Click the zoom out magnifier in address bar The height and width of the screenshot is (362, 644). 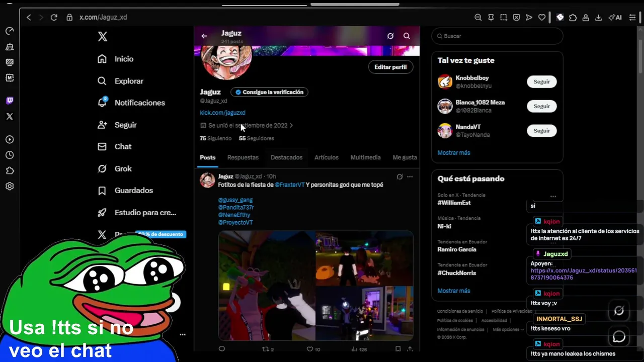[x=478, y=17]
